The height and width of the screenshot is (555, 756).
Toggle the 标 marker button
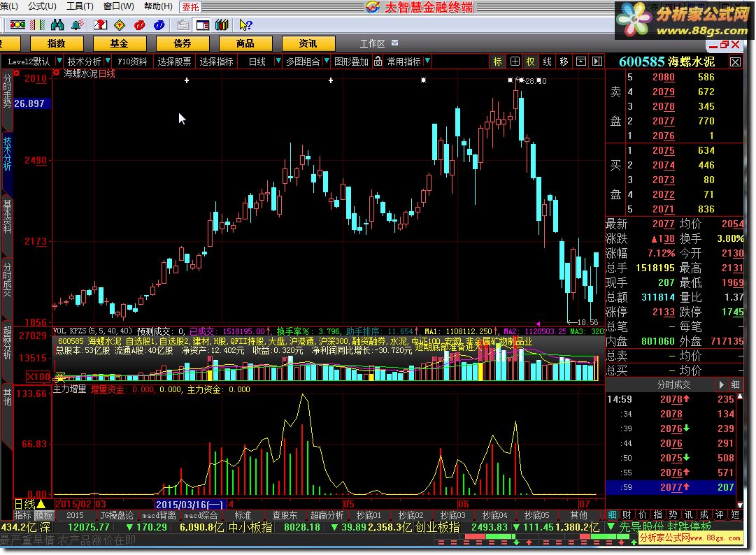pos(497,62)
